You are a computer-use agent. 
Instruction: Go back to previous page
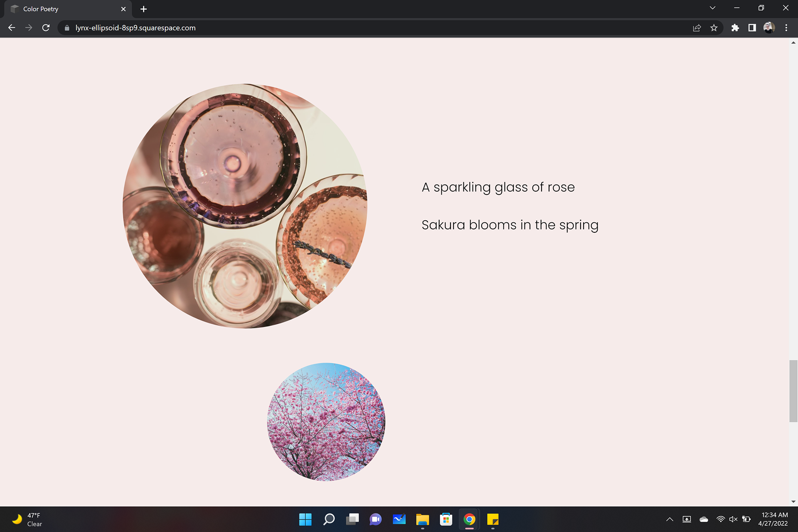tap(12, 28)
